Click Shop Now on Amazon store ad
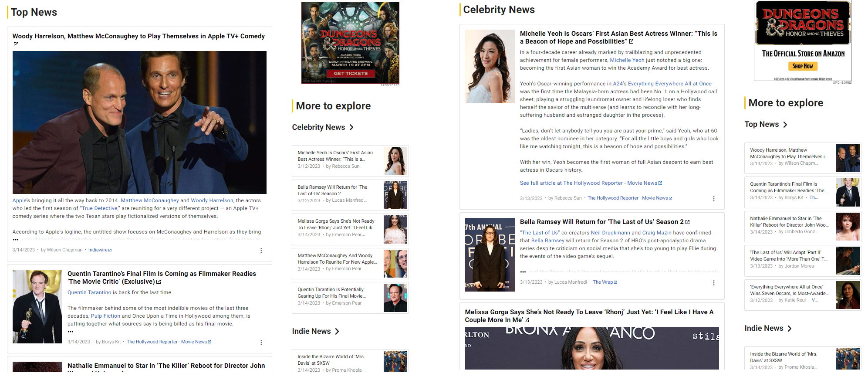The width and height of the screenshot is (868, 380). tap(803, 66)
